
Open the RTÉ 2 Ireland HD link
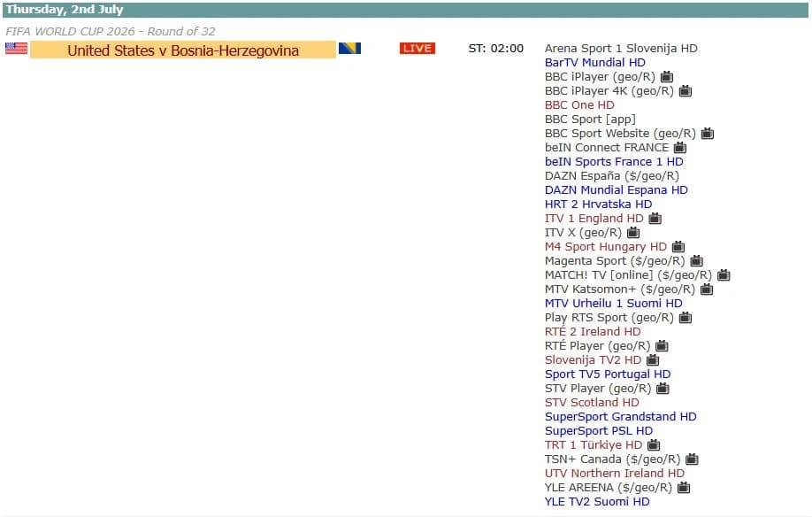(x=593, y=332)
